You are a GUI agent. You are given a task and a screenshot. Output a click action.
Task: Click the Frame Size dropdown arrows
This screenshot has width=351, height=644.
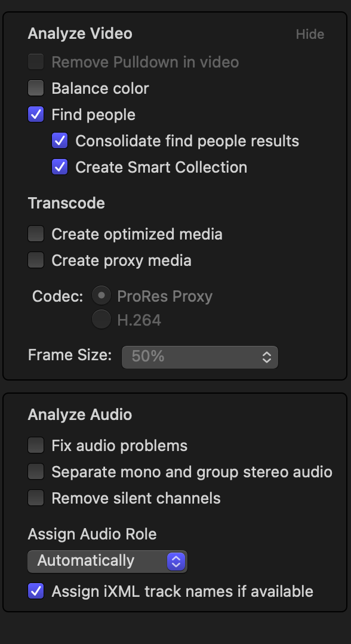267,357
